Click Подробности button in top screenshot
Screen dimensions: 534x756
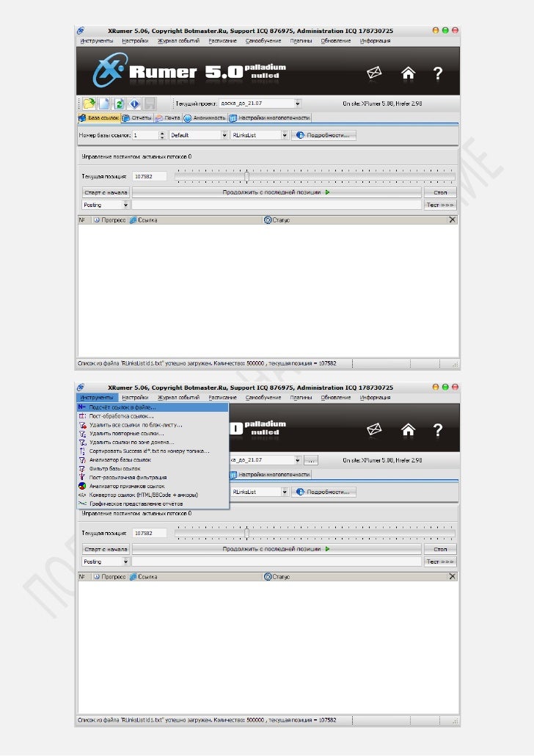pyautogui.click(x=323, y=136)
